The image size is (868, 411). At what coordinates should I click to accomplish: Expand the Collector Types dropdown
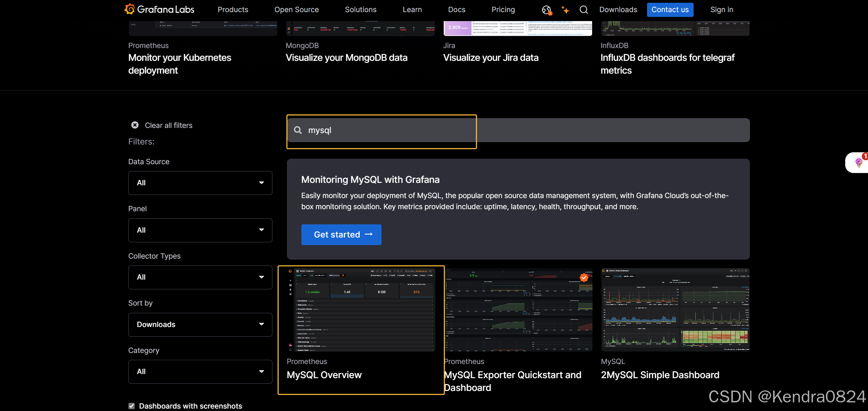[x=200, y=277]
